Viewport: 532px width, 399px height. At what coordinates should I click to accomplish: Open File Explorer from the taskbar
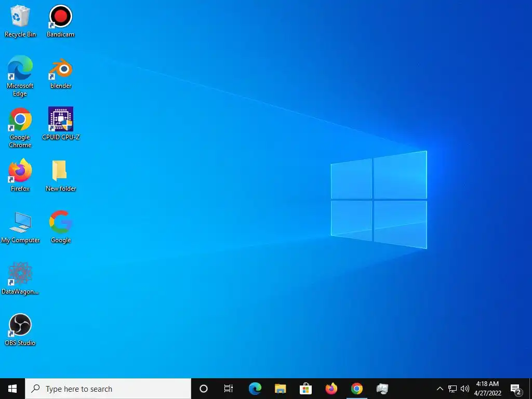(280, 389)
